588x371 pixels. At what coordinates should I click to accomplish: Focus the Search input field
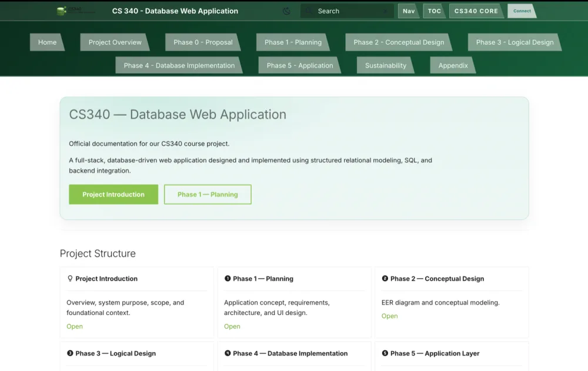coord(347,11)
